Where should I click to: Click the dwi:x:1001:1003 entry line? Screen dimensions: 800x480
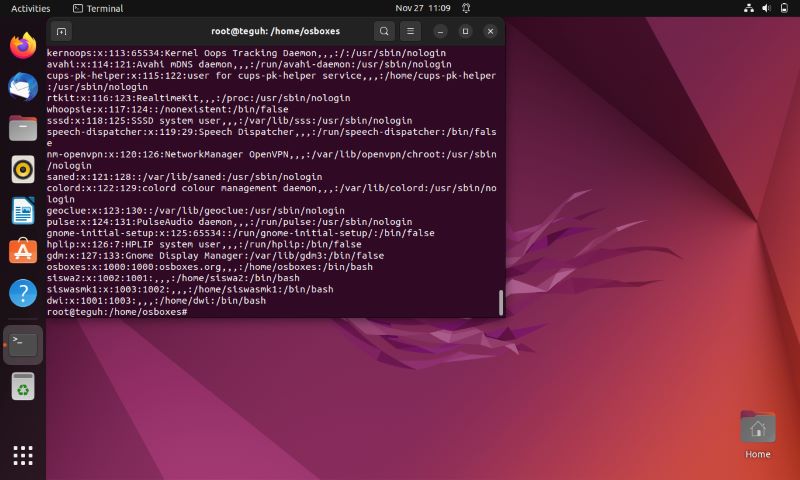[156, 300]
